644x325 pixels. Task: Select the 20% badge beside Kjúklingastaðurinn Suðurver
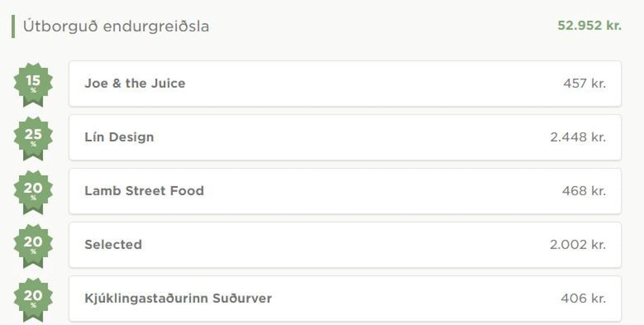click(33, 300)
